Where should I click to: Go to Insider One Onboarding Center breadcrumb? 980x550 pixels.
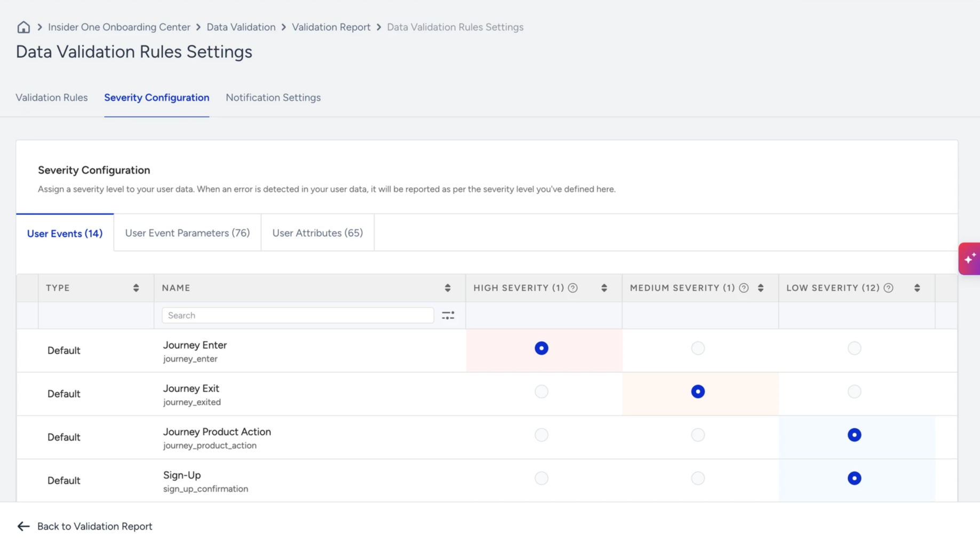point(119,27)
